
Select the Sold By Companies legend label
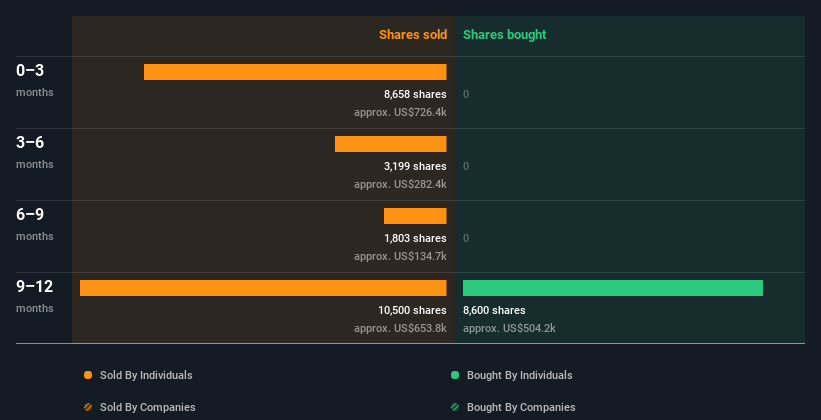point(148,407)
